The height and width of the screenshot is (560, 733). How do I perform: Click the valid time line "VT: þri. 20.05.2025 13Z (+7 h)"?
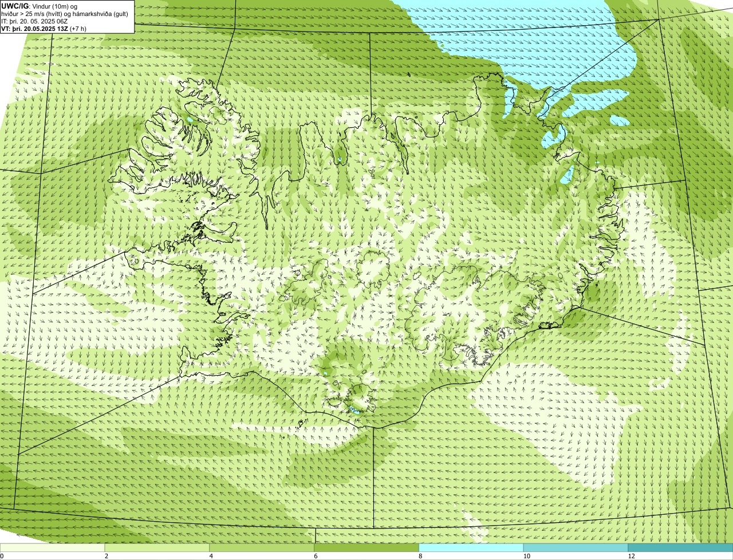click(x=44, y=29)
